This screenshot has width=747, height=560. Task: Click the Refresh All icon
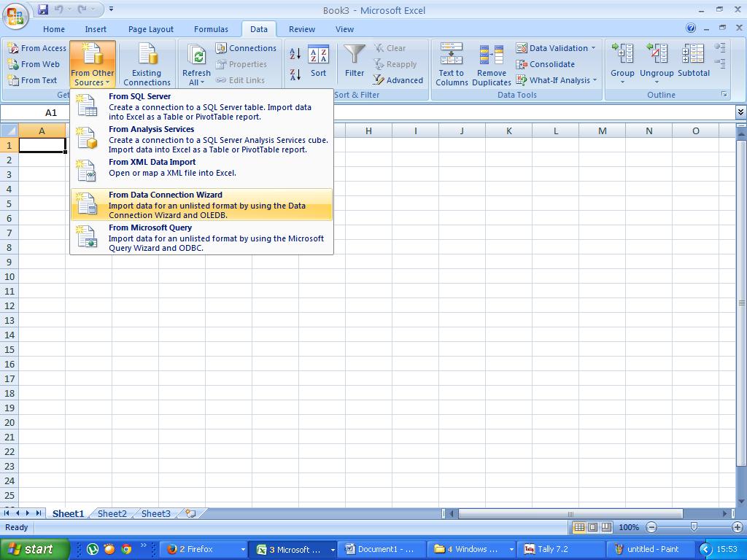pos(196,54)
